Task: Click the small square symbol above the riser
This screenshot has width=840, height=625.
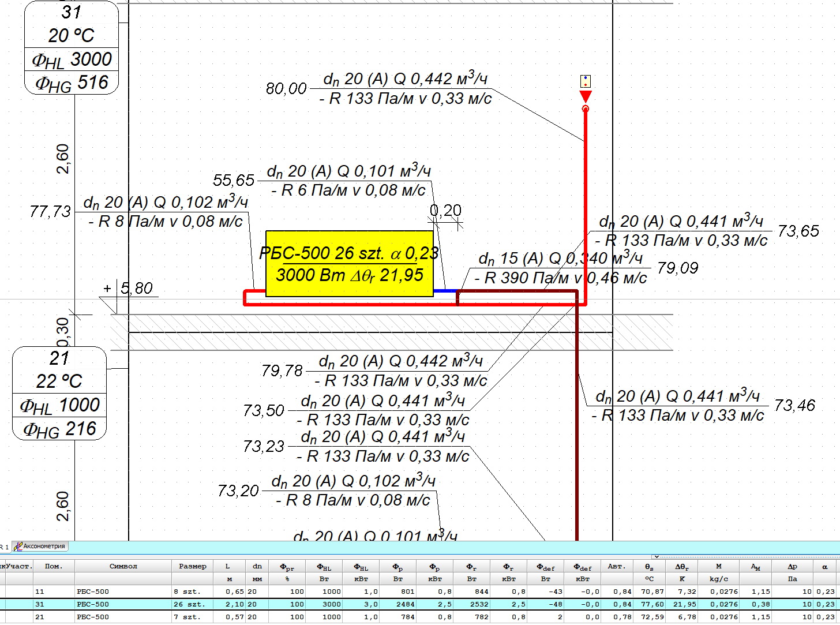Action: (x=586, y=81)
